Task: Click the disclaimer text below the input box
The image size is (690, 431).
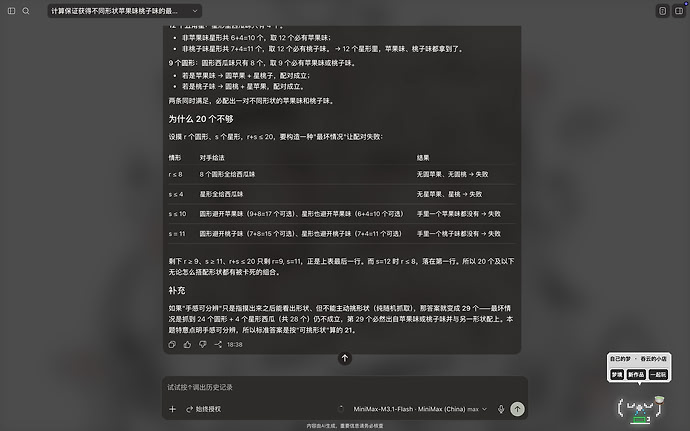Action: coord(345,426)
